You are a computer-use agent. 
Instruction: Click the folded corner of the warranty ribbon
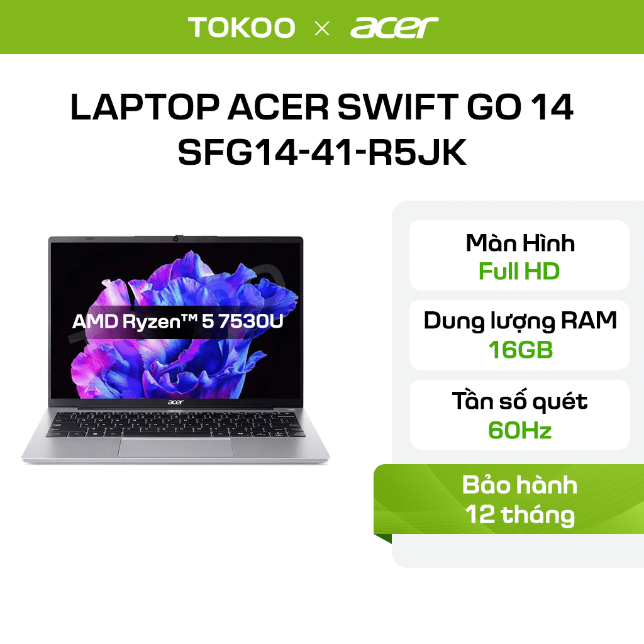coord(383,538)
